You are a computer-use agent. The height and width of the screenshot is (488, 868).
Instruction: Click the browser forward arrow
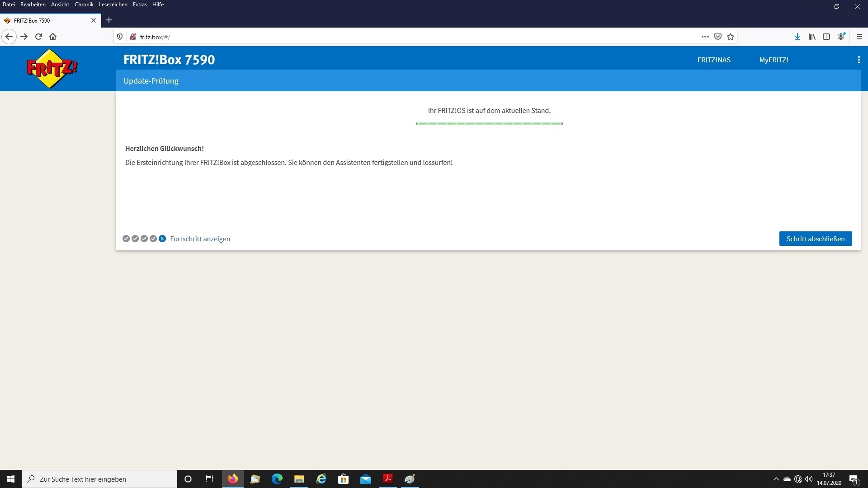(24, 37)
